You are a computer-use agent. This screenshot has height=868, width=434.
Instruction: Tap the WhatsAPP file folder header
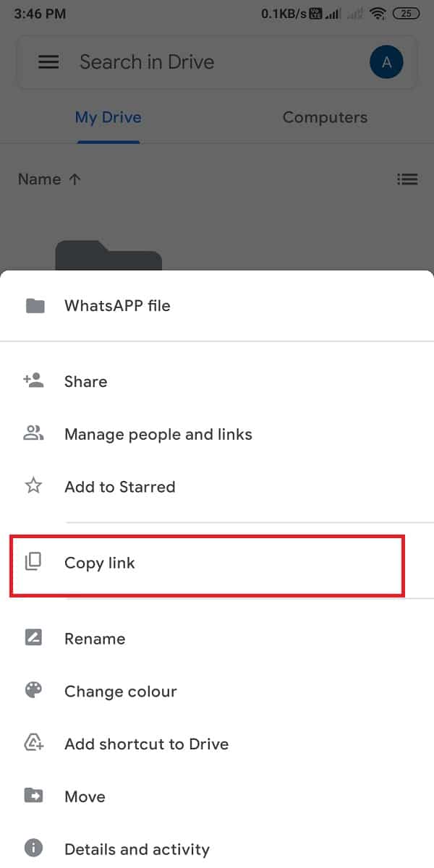point(117,305)
